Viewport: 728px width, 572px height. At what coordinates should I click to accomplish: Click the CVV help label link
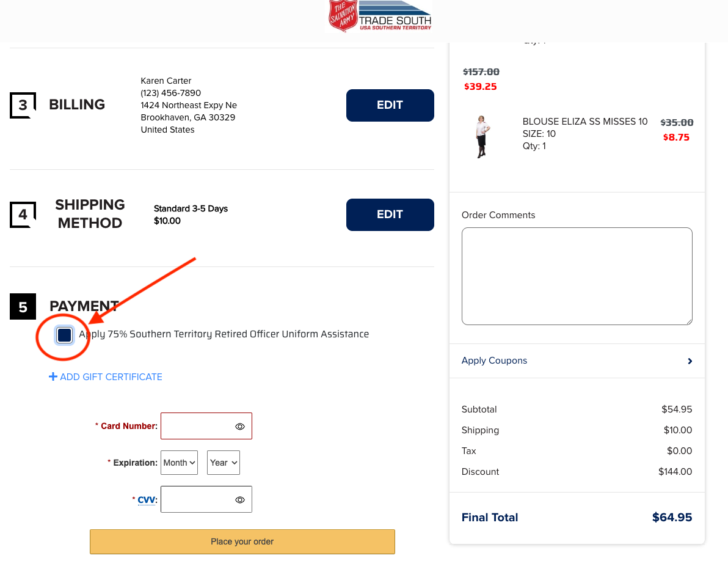click(146, 500)
